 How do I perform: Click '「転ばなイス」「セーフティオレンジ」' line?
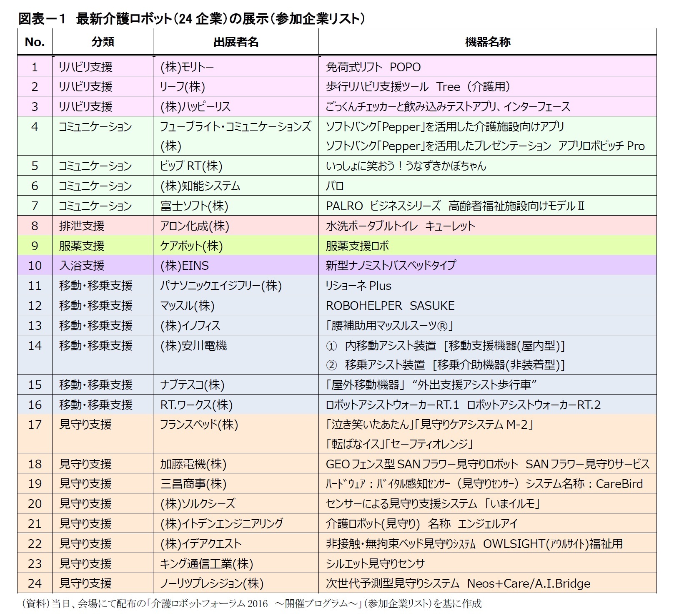point(399,444)
